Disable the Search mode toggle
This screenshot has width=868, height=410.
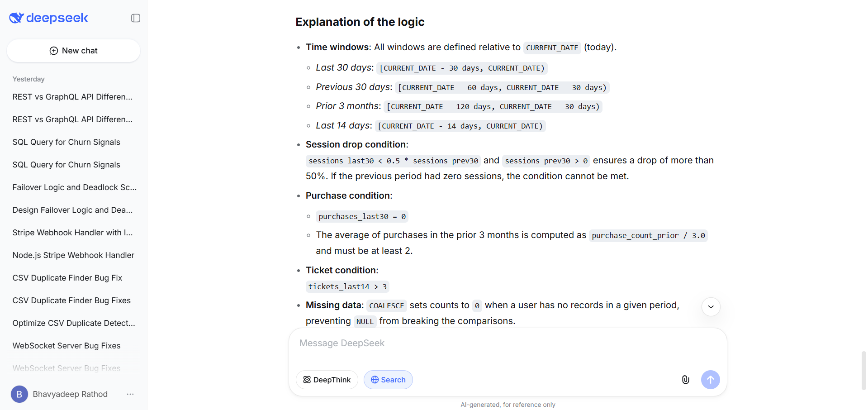tap(388, 380)
